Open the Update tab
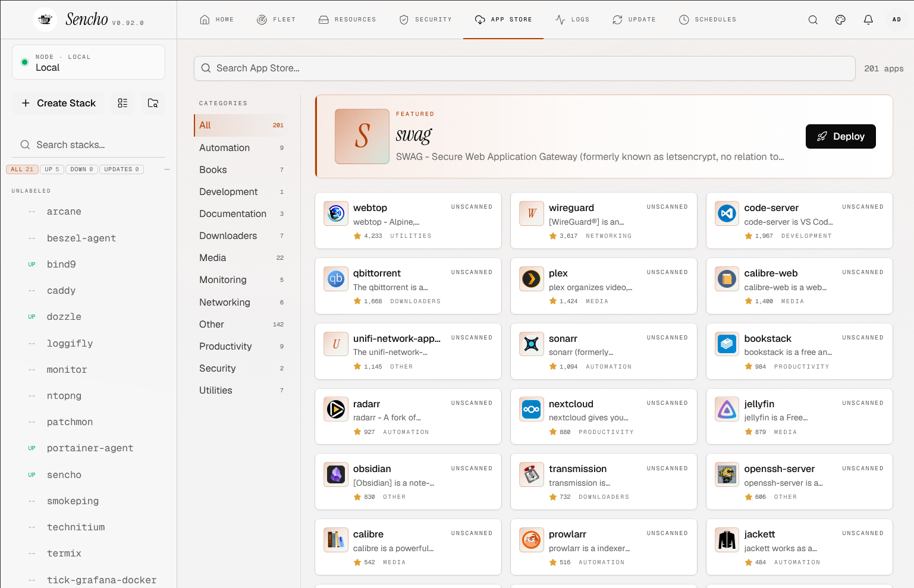This screenshot has height=588, width=914. [635, 20]
